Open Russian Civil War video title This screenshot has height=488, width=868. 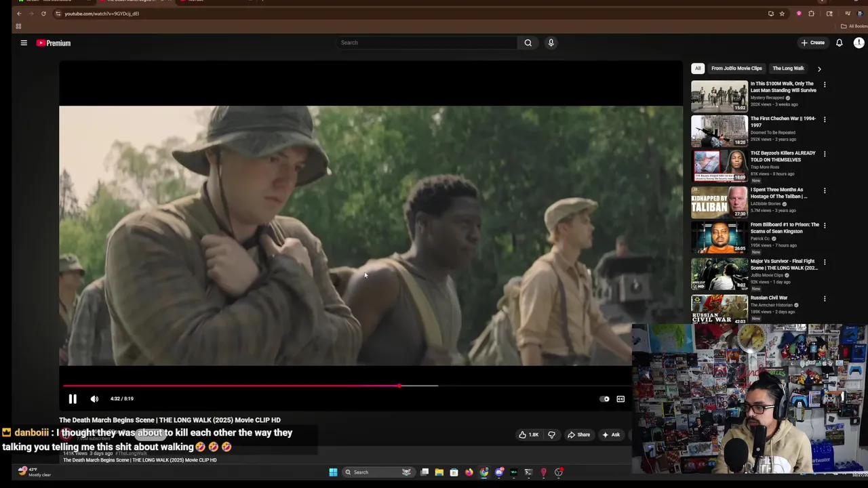(769, 298)
